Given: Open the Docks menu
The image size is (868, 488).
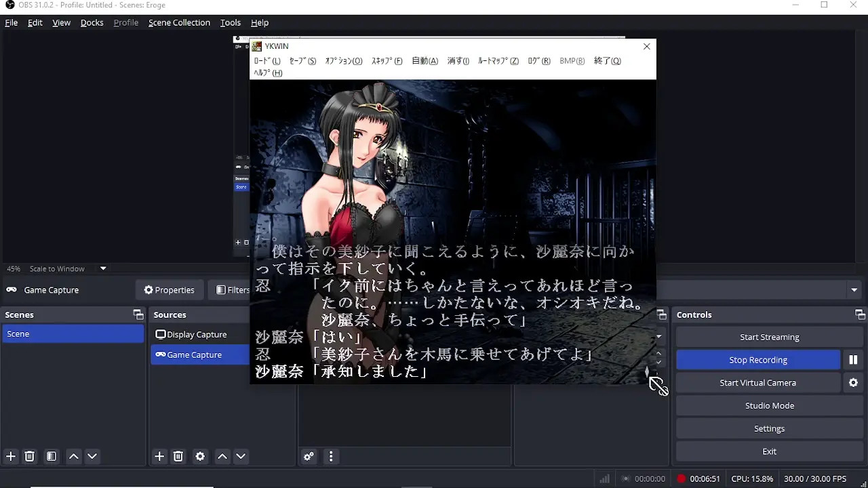Looking at the screenshot, I should pos(92,22).
